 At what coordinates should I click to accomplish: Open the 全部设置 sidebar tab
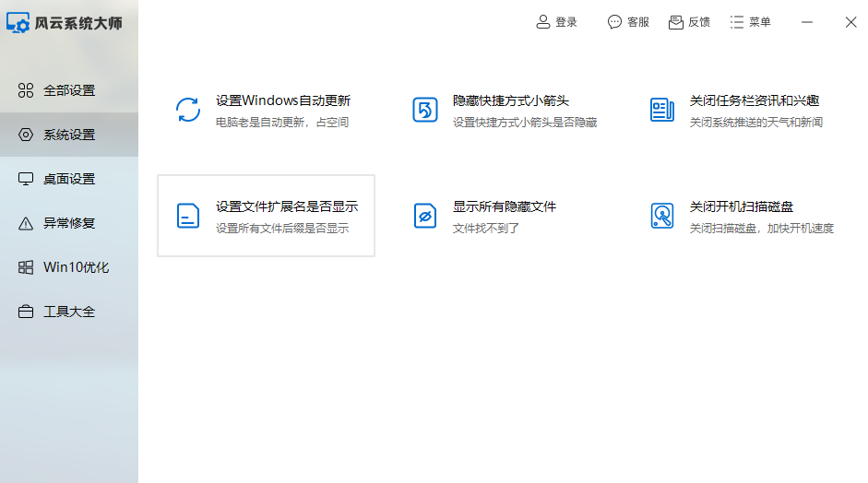pyautogui.click(x=69, y=90)
